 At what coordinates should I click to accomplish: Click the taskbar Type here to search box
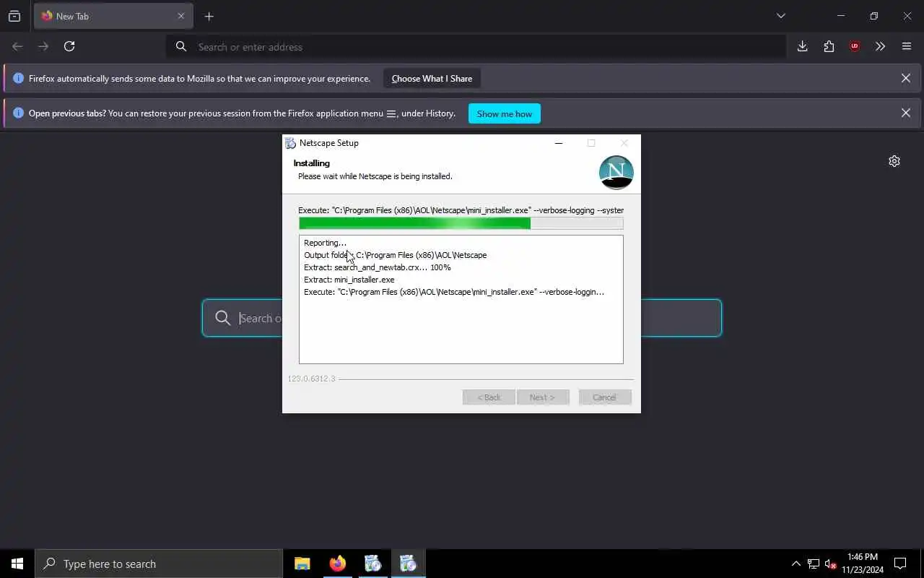159,564
